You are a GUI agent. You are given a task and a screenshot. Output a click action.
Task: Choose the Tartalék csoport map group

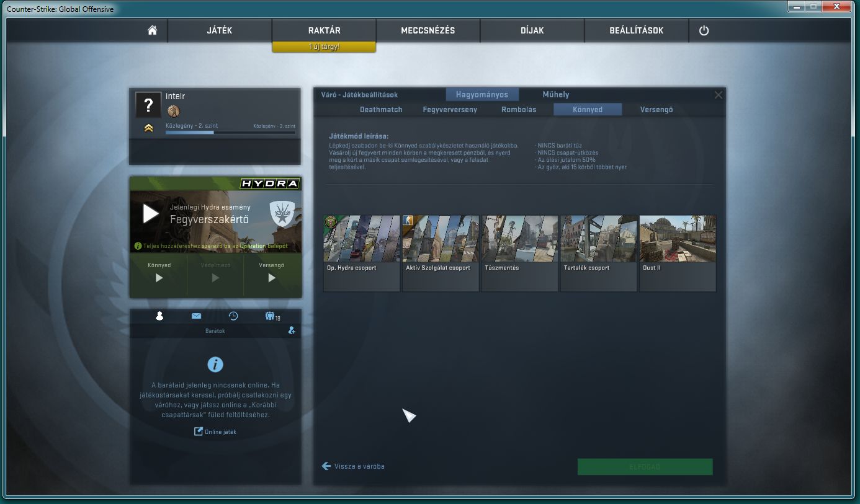tap(599, 254)
